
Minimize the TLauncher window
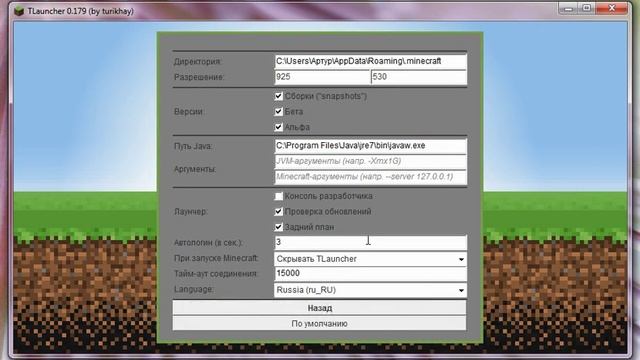(569, 8)
